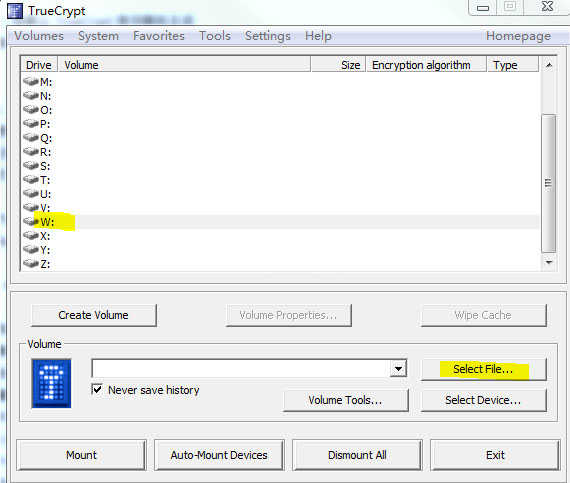Click the Exit button
570x483 pixels.
coord(495,455)
